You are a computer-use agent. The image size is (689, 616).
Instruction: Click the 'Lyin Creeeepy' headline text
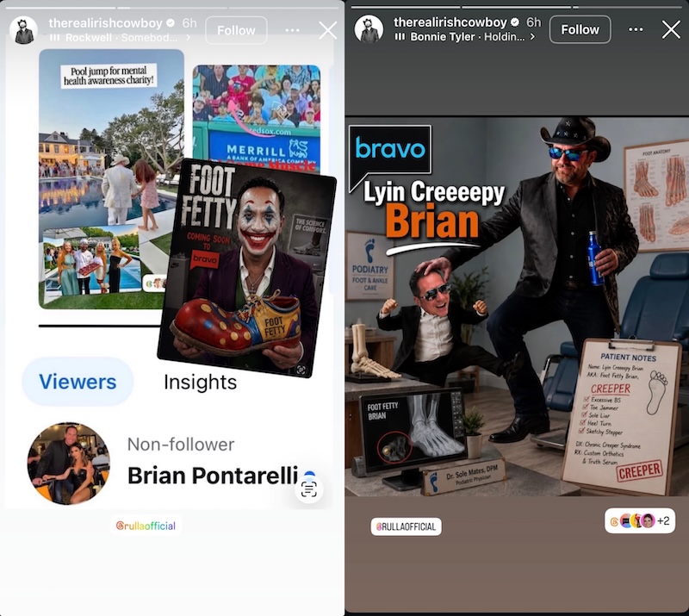pyautogui.click(x=434, y=194)
